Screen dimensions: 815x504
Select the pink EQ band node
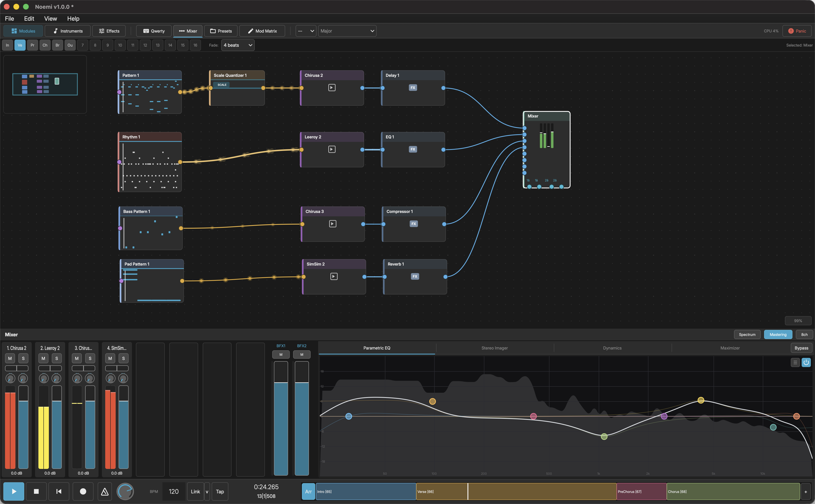tap(533, 416)
